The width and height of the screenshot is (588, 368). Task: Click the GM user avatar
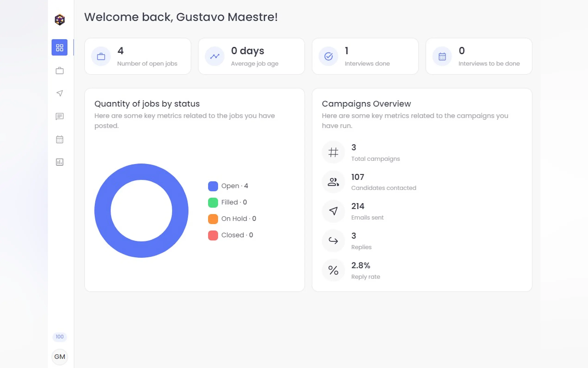(x=59, y=357)
